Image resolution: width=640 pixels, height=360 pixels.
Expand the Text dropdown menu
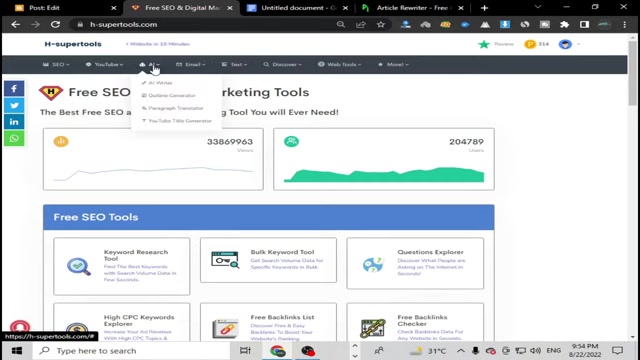pos(234,64)
